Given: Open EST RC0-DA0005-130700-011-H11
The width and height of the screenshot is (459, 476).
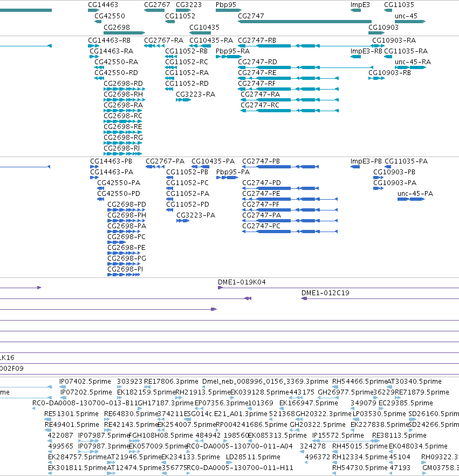Looking at the screenshot, I should coord(239,468).
